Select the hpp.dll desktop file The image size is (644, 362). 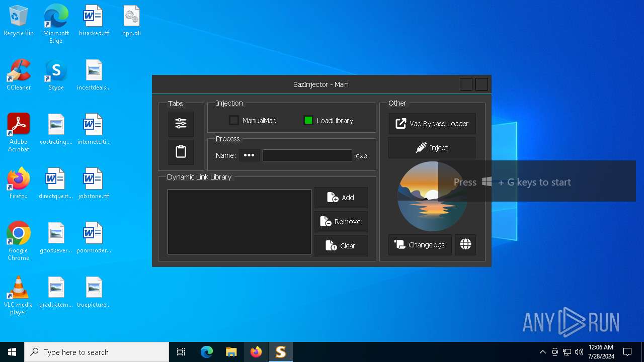pyautogui.click(x=131, y=21)
